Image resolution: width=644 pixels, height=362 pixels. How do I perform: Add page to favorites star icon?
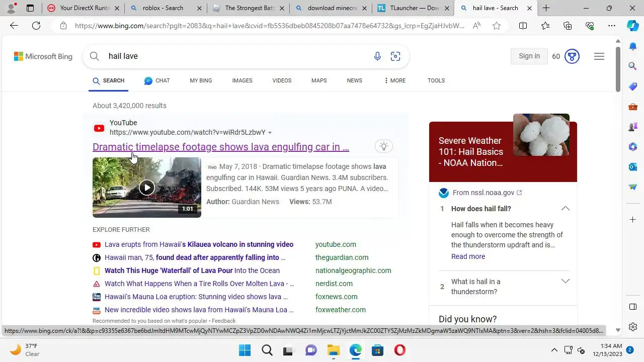[x=497, y=26]
